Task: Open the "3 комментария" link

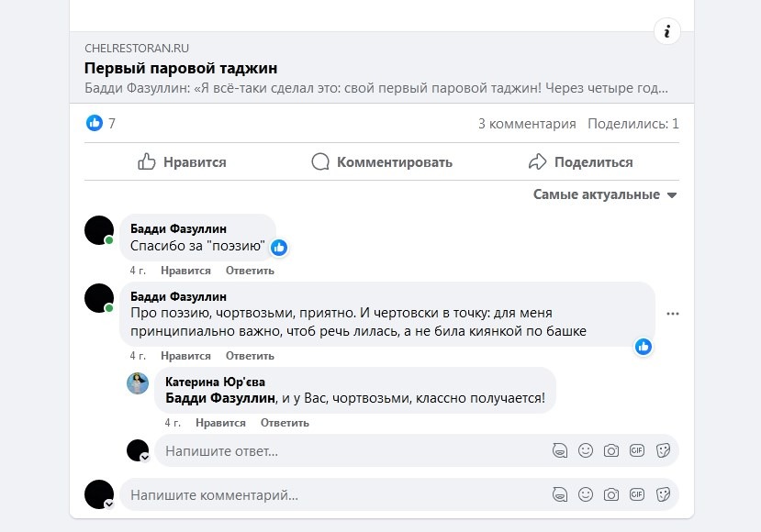Action: (x=527, y=124)
